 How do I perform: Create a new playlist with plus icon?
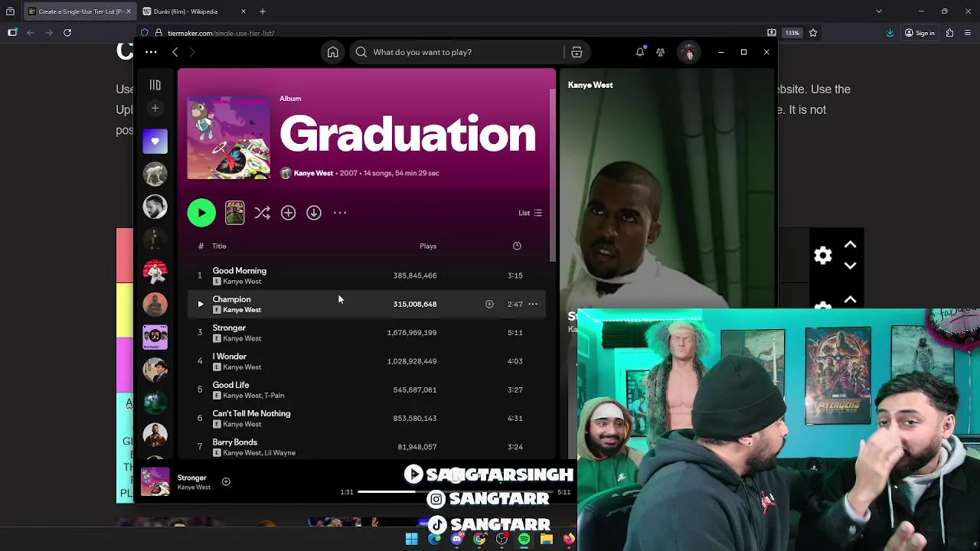click(155, 109)
